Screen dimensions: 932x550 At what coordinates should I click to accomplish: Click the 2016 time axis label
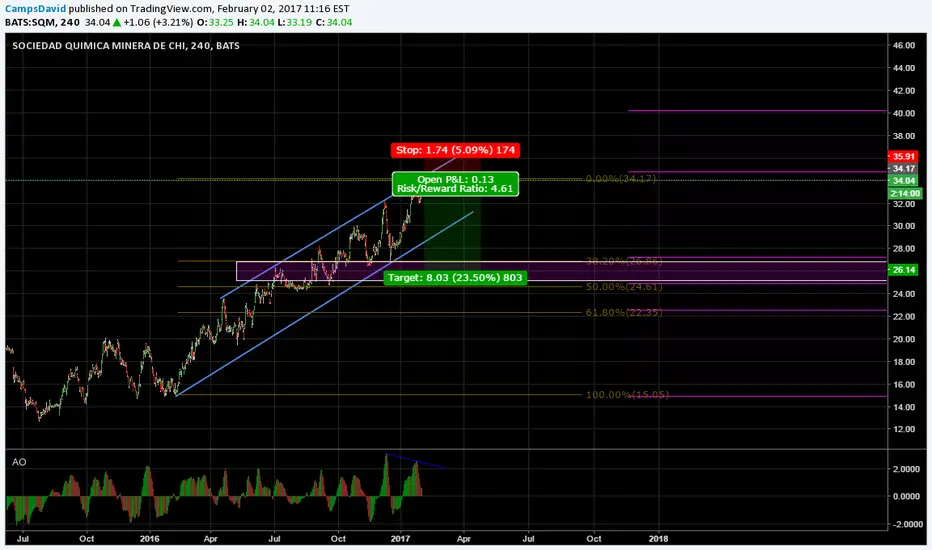(149, 539)
